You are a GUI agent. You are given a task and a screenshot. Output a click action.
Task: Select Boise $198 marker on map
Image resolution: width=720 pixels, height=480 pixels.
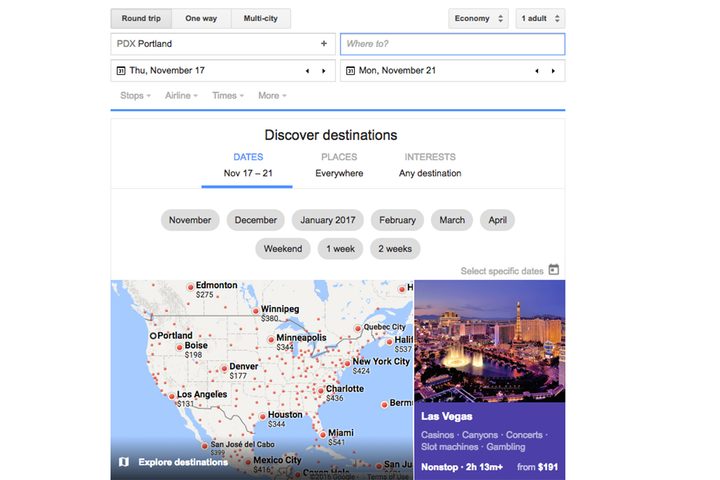[180, 348]
